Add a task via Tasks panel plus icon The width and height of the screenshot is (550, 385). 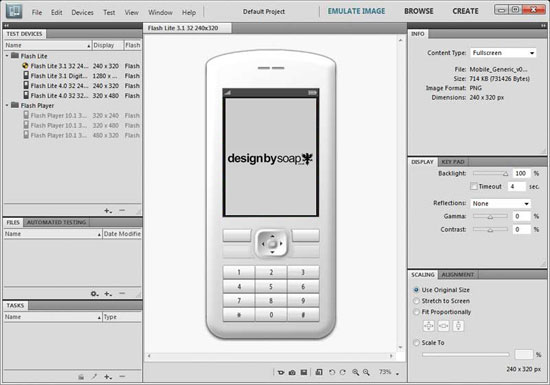(108, 377)
